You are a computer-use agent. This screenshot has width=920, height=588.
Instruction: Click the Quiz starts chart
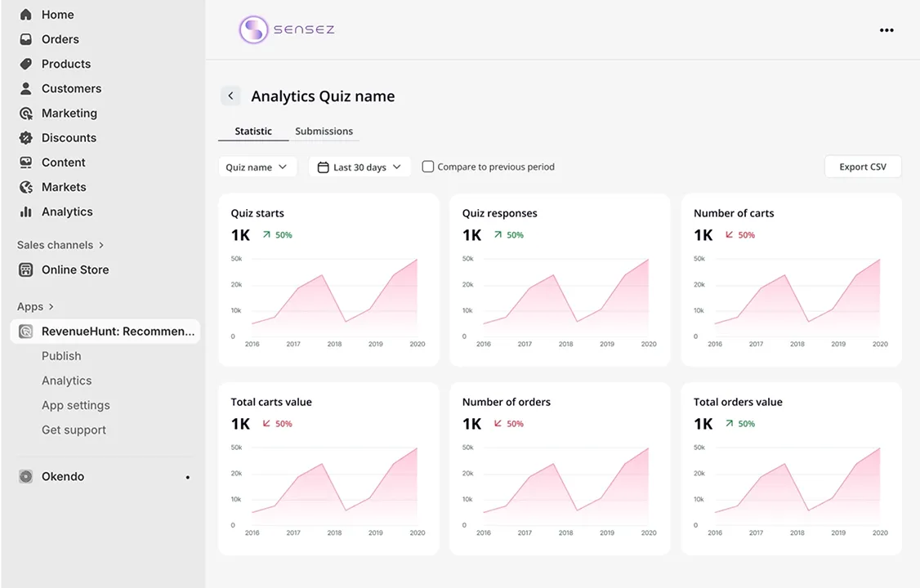328,302
